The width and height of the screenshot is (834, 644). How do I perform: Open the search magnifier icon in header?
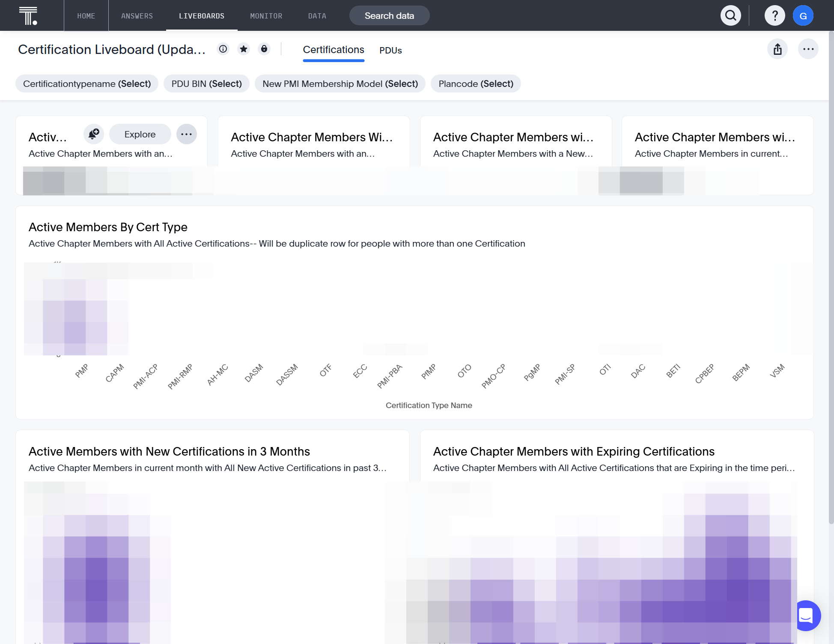pyautogui.click(x=731, y=16)
